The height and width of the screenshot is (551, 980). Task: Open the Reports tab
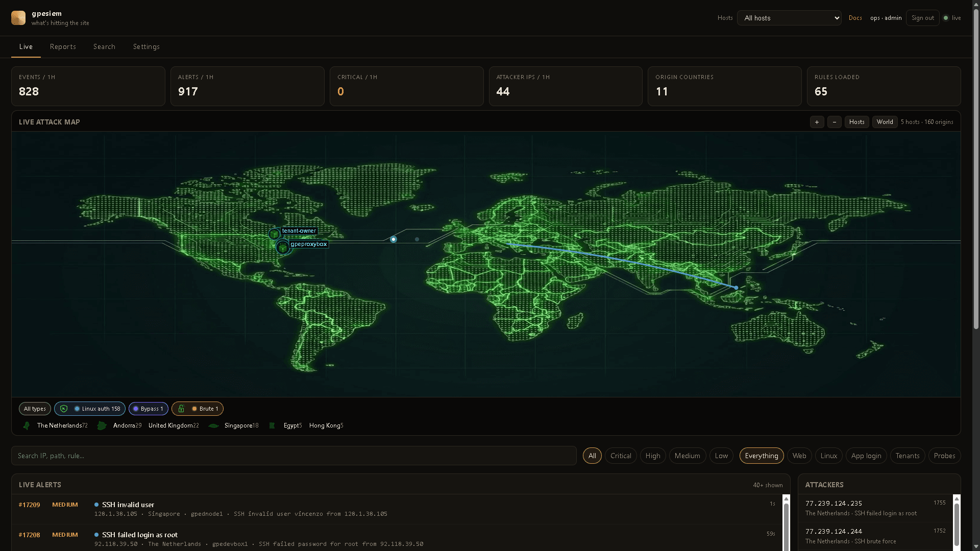point(63,46)
